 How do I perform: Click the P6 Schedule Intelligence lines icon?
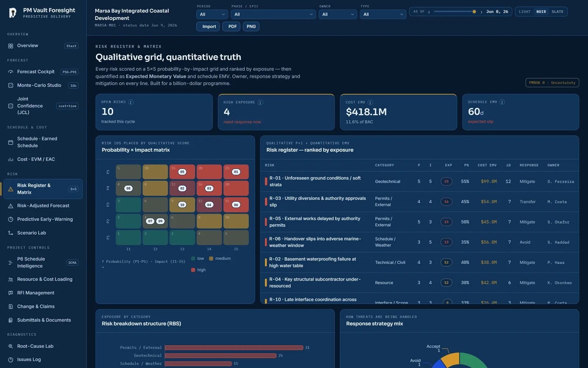(x=11, y=263)
